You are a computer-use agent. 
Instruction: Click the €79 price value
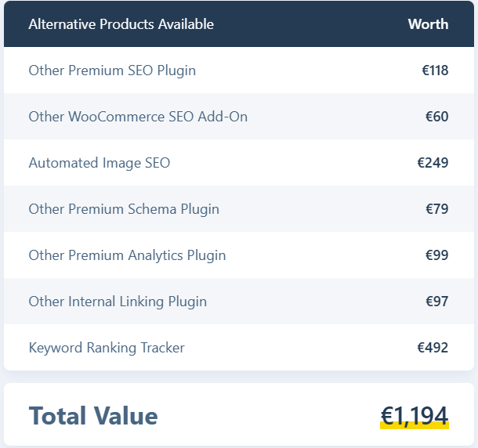pyautogui.click(x=436, y=209)
